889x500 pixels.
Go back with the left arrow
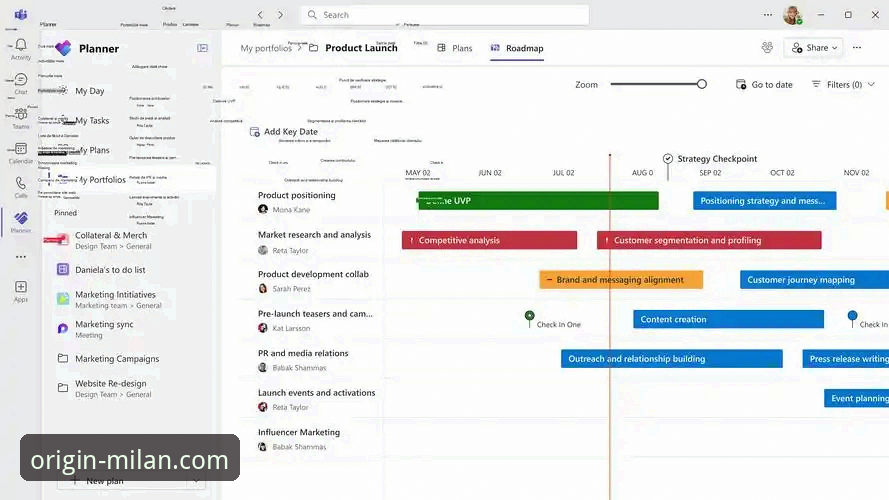(x=260, y=15)
